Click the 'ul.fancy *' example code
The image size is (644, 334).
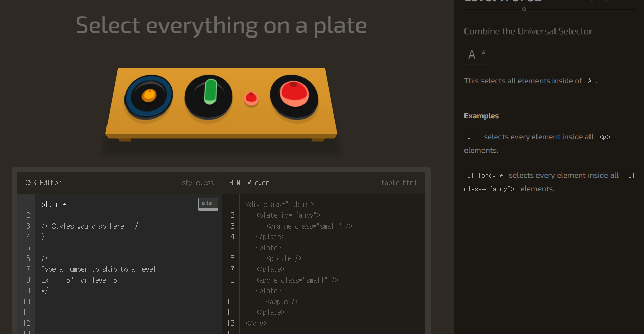(x=485, y=176)
